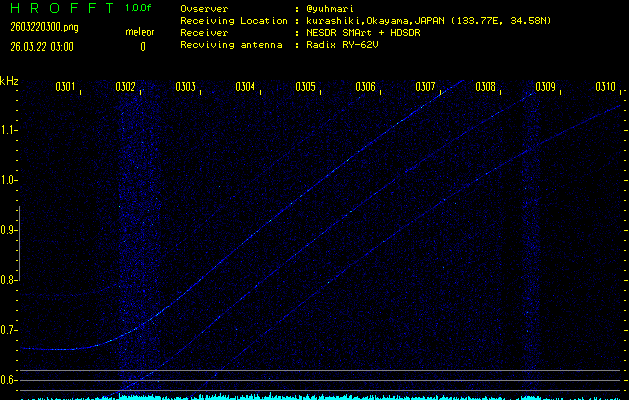Select the 0310 time marker

pyautogui.click(x=605, y=87)
